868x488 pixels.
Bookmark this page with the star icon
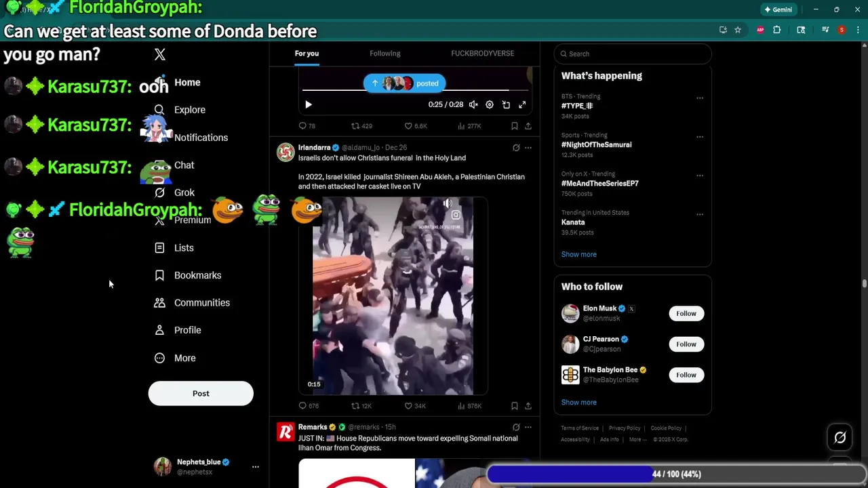[x=738, y=30]
